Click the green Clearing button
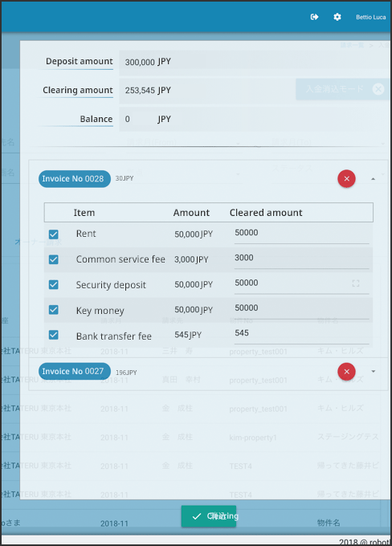Viewport: 392px width, 546px height. (209, 516)
